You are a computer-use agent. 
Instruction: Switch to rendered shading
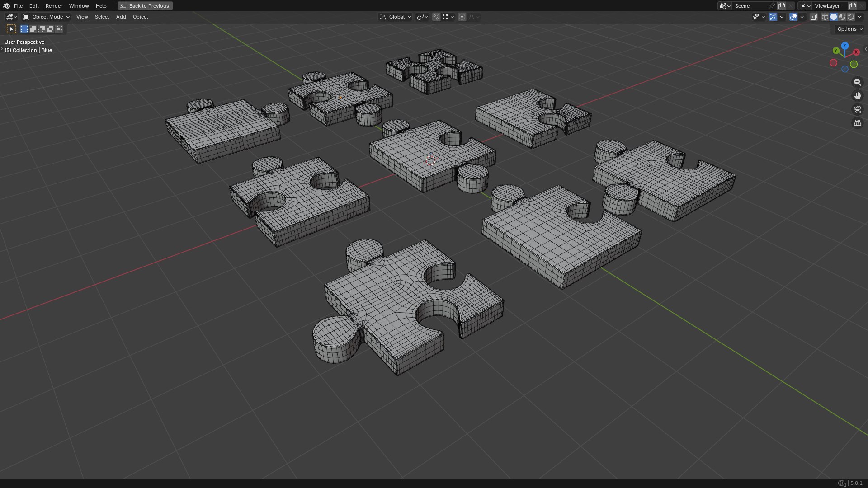pyautogui.click(x=851, y=17)
